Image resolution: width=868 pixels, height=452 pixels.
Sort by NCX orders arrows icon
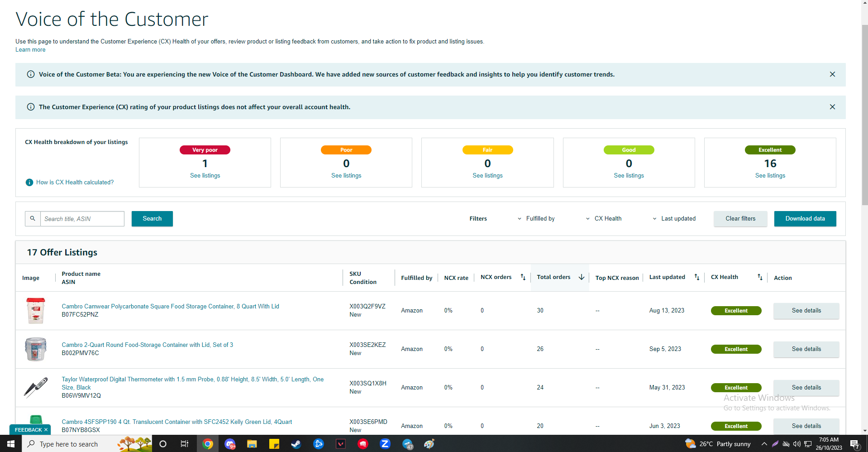pyautogui.click(x=523, y=277)
